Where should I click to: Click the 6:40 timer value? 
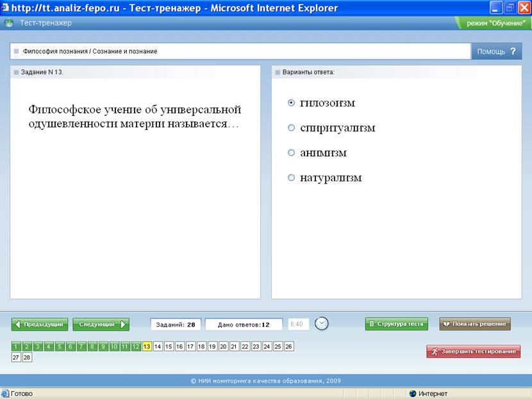click(x=299, y=324)
